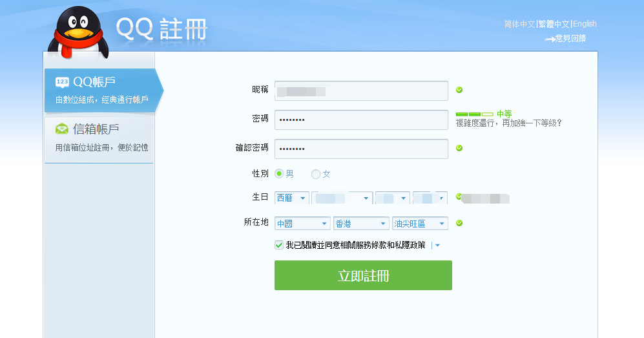Open the 西曆 calendar type dropdown
This screenshot has width=644, height=338.
click(x=292, y=198)
